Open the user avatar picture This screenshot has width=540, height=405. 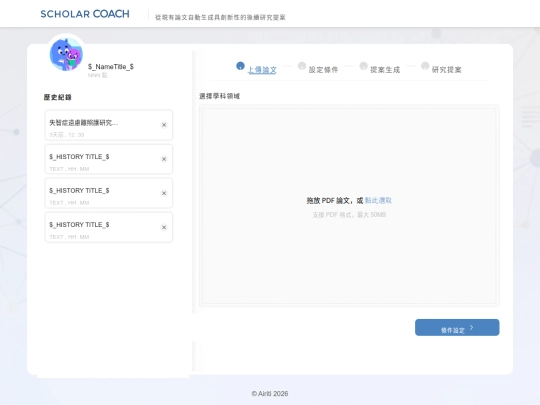[x=66, y=54]
